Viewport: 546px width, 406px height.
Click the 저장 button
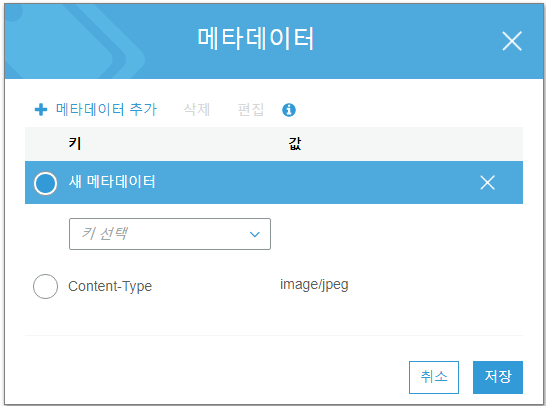(x=498, y=377)
